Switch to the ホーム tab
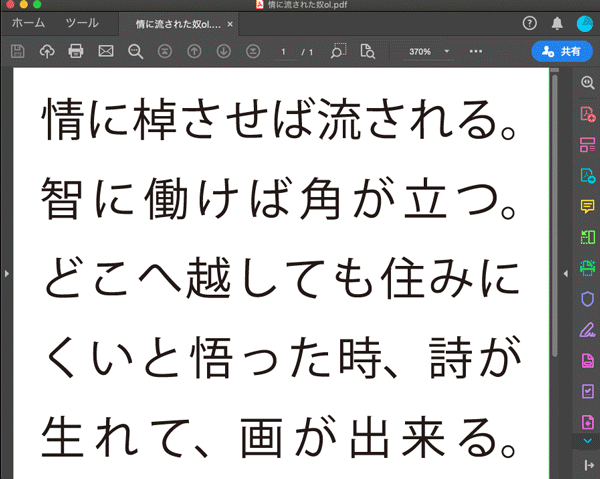The height and width of the screenshot is (479, 600). (x=28, y=23)
